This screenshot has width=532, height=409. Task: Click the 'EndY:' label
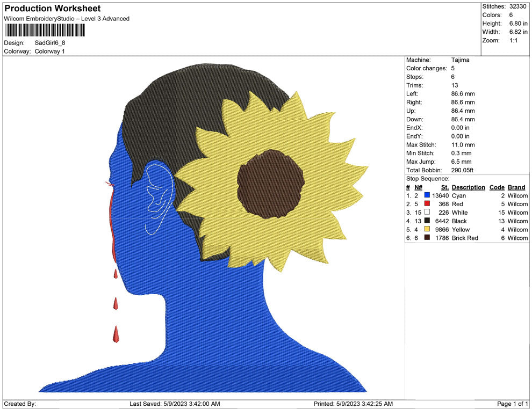(x=414, y=136)
